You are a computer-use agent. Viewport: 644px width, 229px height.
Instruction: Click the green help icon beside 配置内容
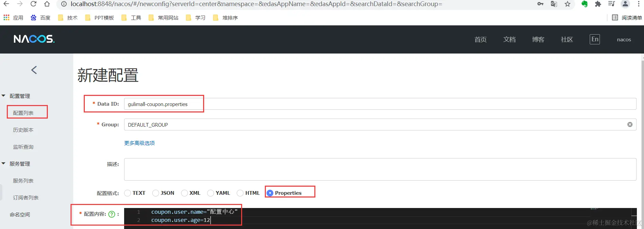click(112, 214)
